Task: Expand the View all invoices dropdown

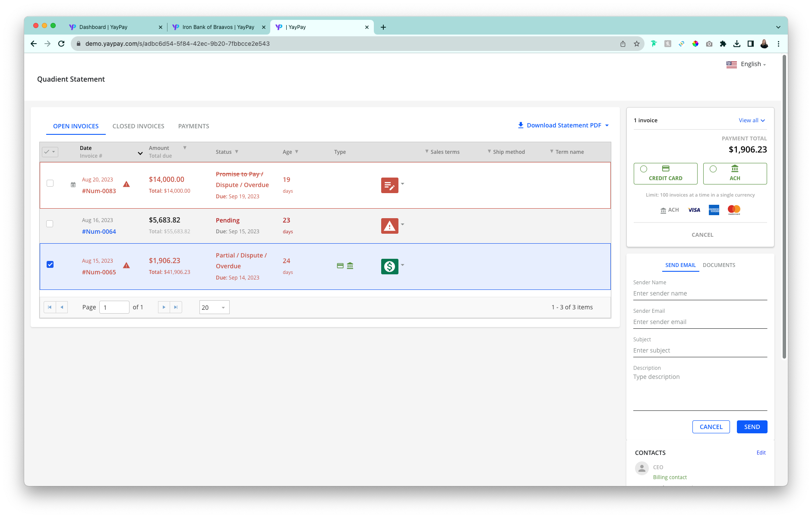Action: [x=752, y=120]
